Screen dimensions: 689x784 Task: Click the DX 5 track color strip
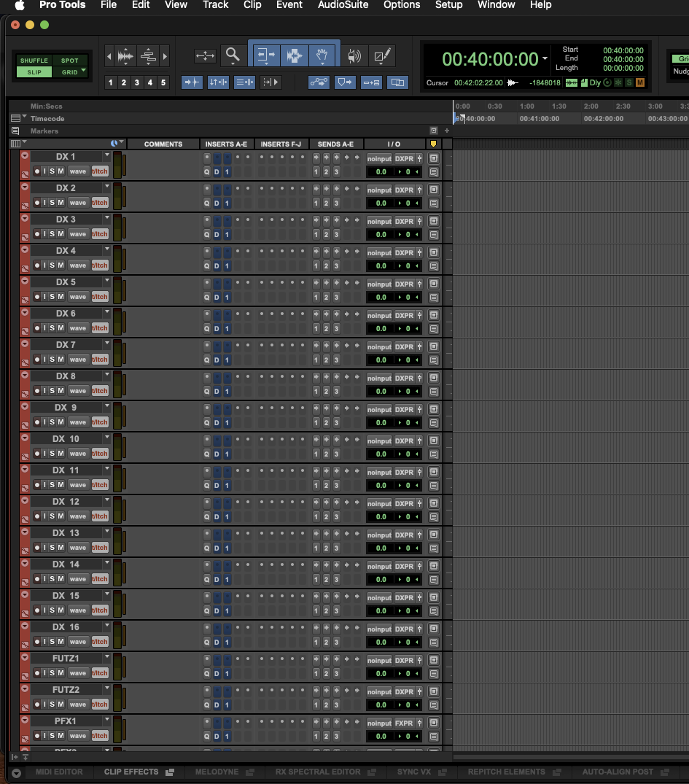pyautogui.click(x=25, y=290)
